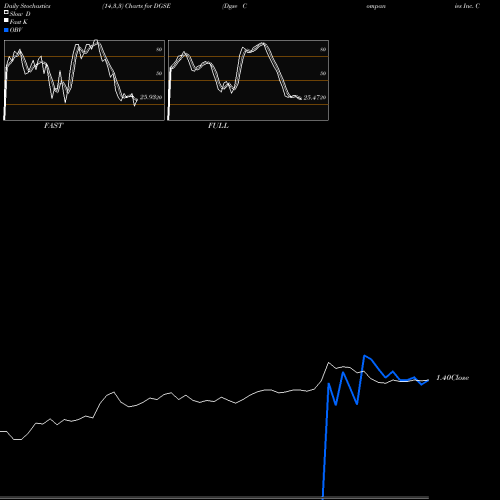Click the 50 level label in FAST chart
This screenshot has width=500, height=500.
pos(159,73)
